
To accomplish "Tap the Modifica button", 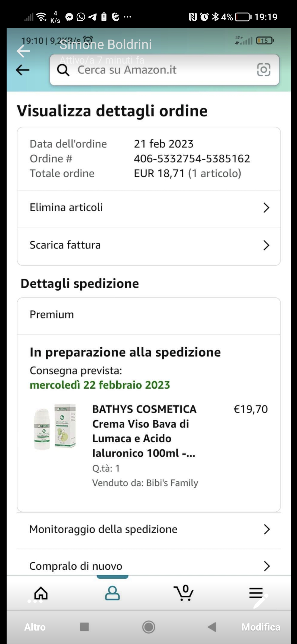I will [x=261, y=627].
